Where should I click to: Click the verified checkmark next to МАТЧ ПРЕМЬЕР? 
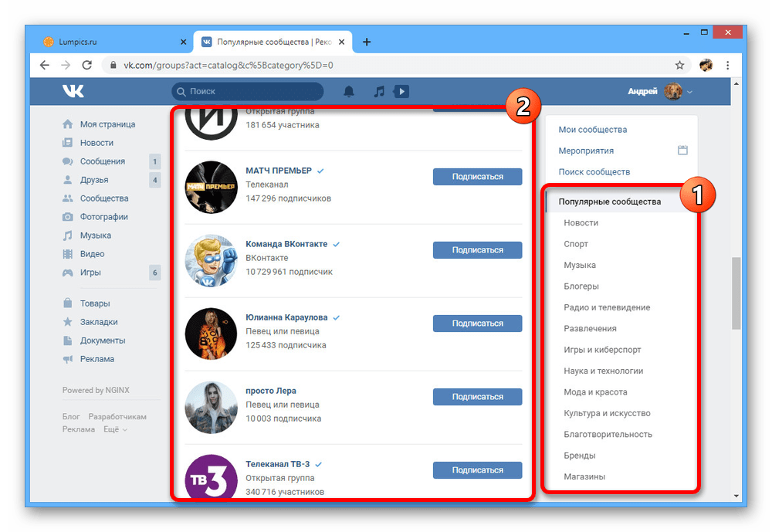click(x=320, y=171)
